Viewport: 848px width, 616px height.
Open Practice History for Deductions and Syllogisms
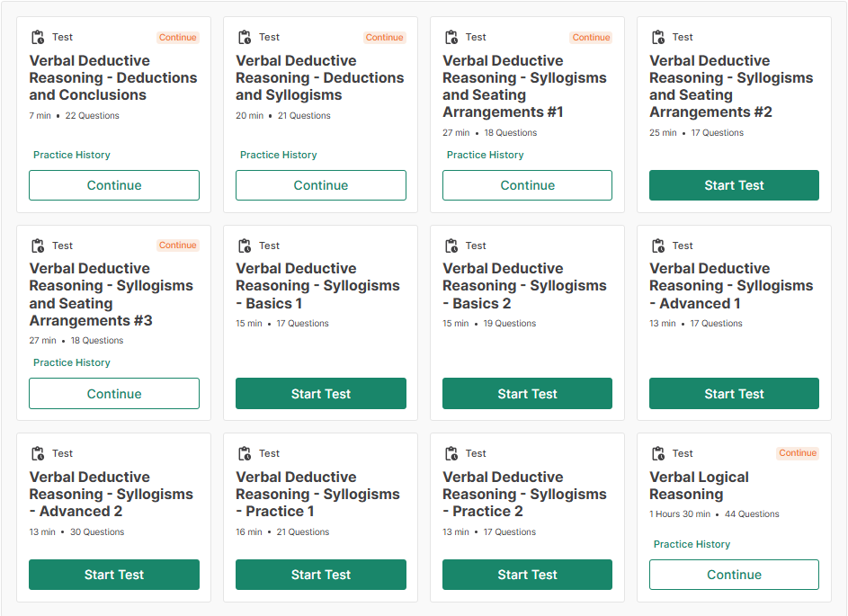click(279, 155)
